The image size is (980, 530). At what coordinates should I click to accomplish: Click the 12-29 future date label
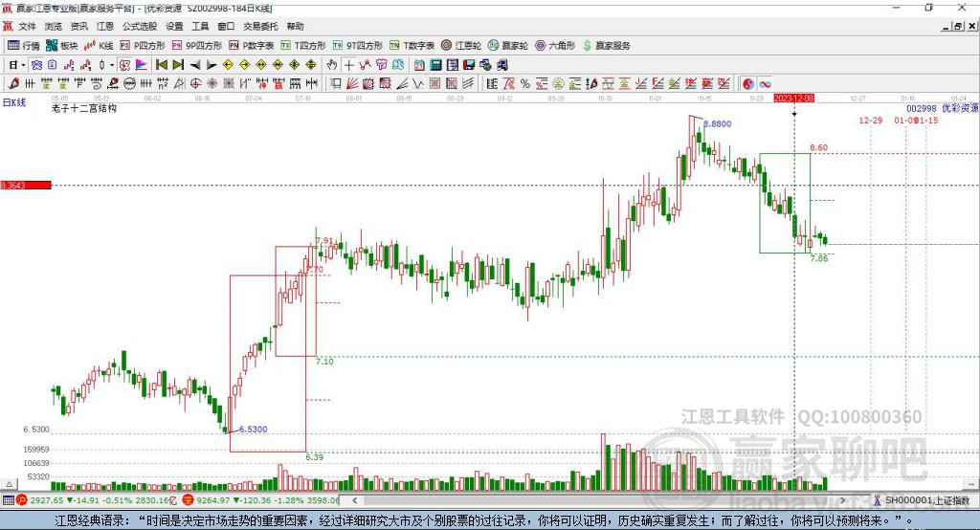click(x=871, y=120)
